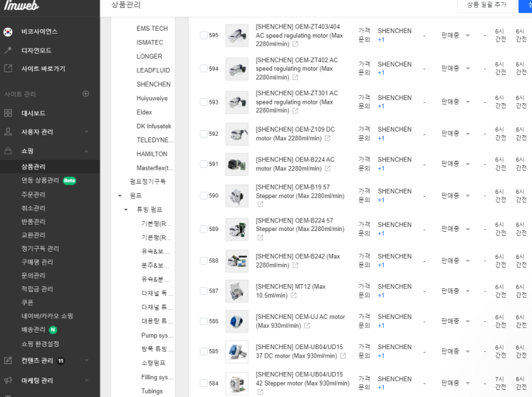532x397 pixels.
Task: Open 주문관리 in the sidebar
Action: [33, 195]
